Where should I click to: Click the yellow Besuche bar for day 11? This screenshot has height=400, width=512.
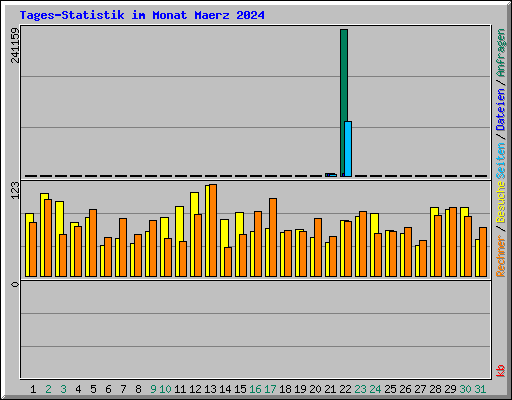click(x=178, y=241)
